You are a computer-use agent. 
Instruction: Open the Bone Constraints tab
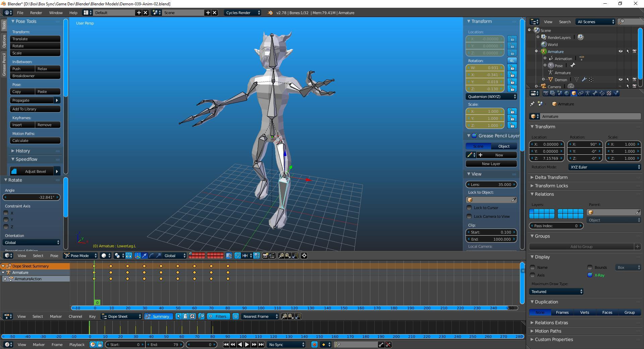602,93
